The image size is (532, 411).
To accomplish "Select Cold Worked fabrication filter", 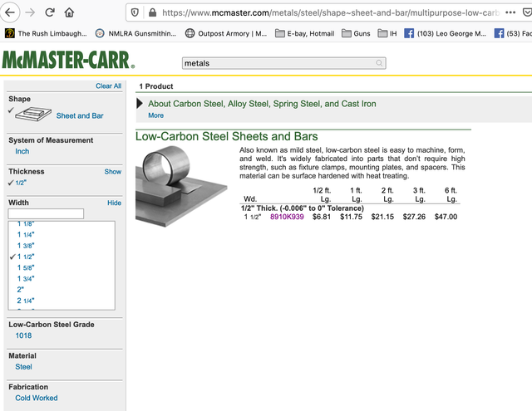I will tap(37, 398).
